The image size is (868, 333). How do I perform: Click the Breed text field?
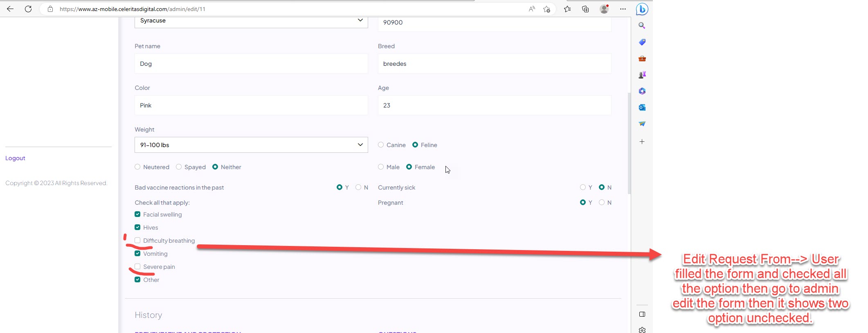pos(494,64)
